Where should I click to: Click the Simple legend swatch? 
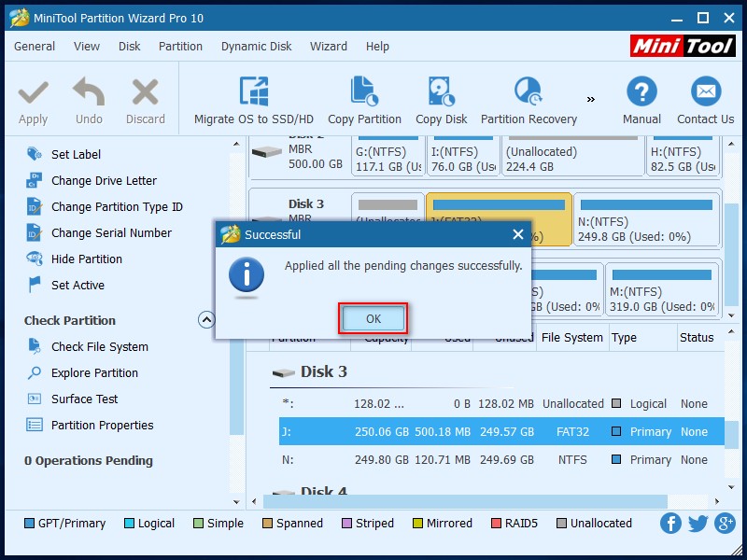tap(198, 524)
